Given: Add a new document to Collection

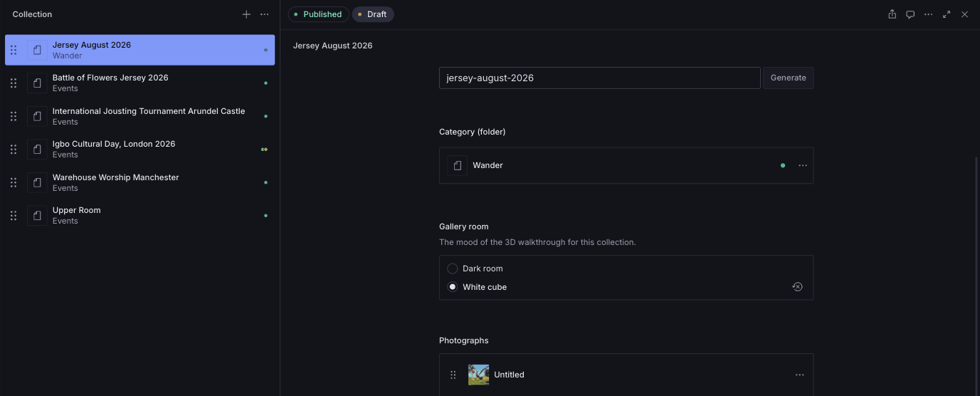Looking at the screenshot, I should [246, 14].
